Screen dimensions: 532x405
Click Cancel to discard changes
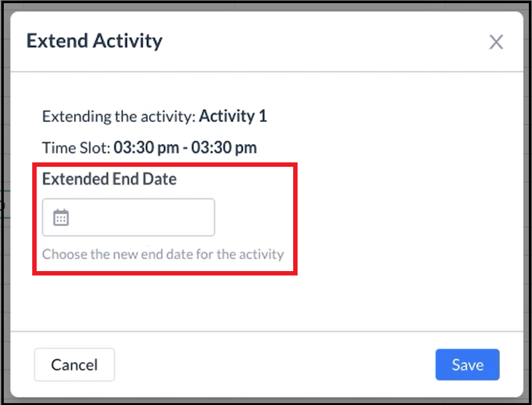pyautogui.click(x=74, y=365)
